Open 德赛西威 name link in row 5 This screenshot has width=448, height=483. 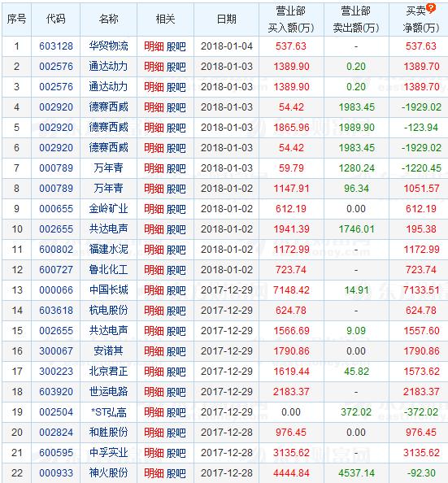108,128
